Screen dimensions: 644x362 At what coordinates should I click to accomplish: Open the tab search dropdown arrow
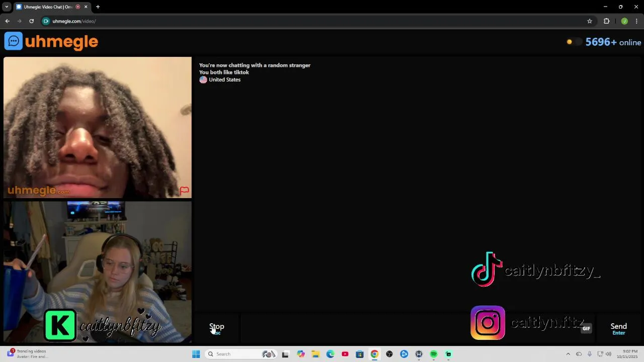(x=7, y=7)
